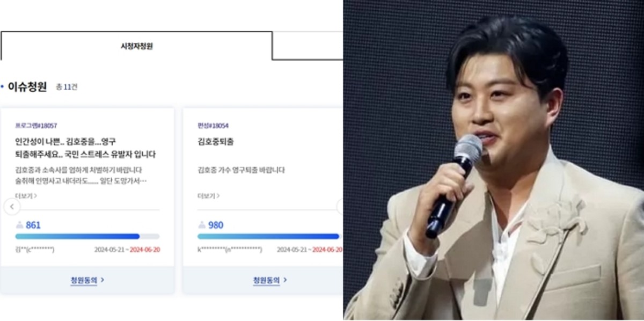The height and width of the screenshot is (321, 644).
Task: Click the 프로그램#18057 category label
Action: (36, 126)
